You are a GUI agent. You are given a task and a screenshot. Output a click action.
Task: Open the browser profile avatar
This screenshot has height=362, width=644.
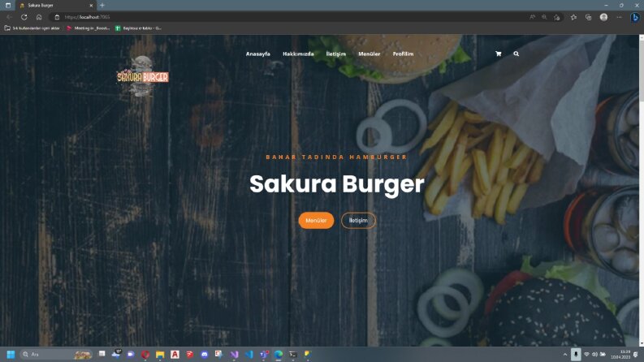tap(603, 17)
